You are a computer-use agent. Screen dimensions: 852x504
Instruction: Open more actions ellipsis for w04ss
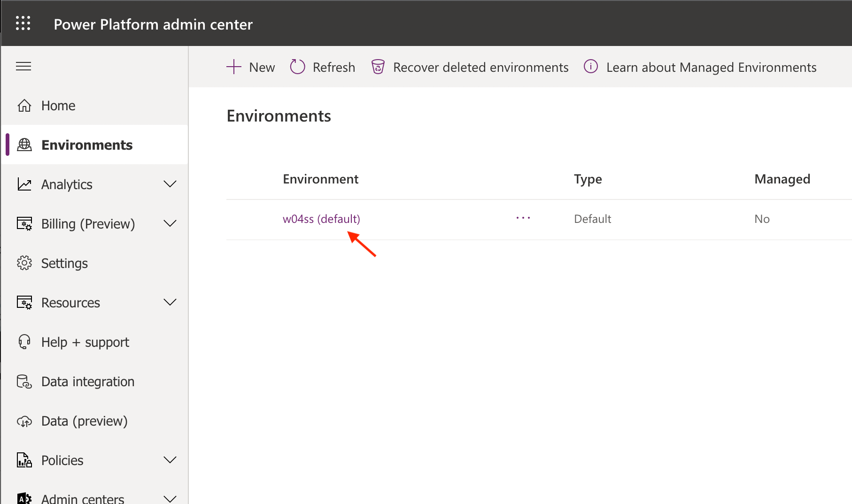523,218
